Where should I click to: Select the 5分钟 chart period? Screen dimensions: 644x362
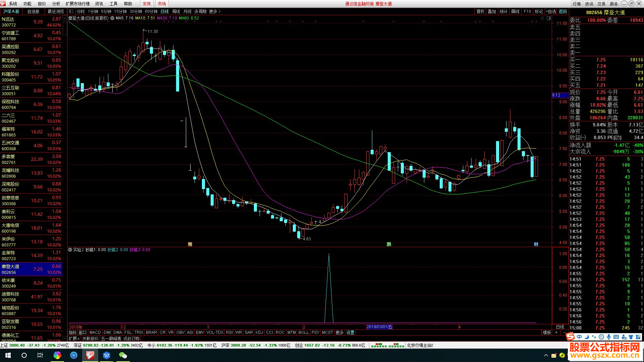[x=106, y=11]
